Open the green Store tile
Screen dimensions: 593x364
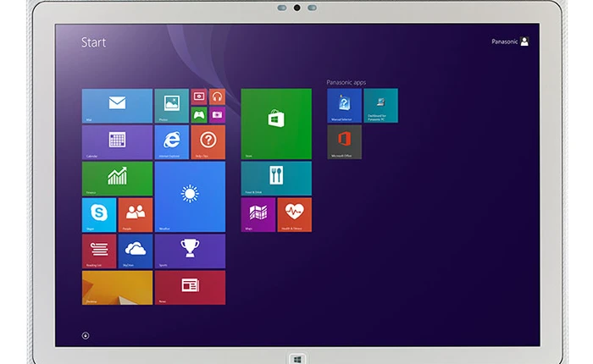276,124
